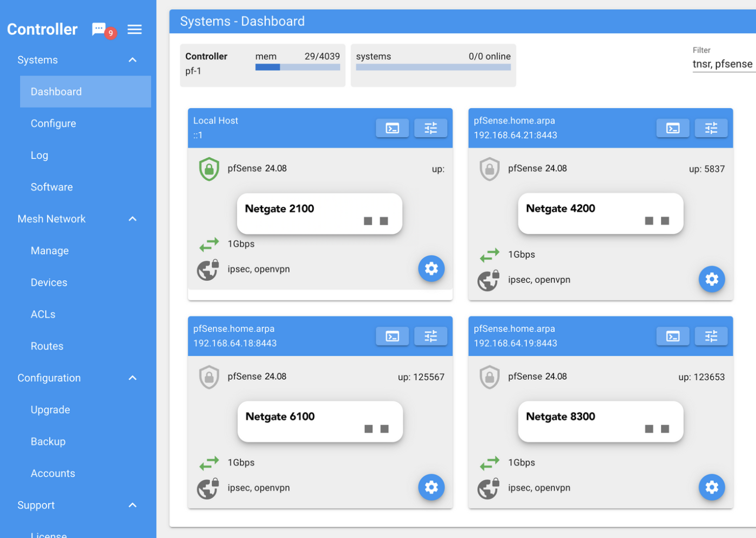Click the settings sliders icon on Netgate 4200 card
This screenshot has height=538, width=756.
[x=711, y=128]
